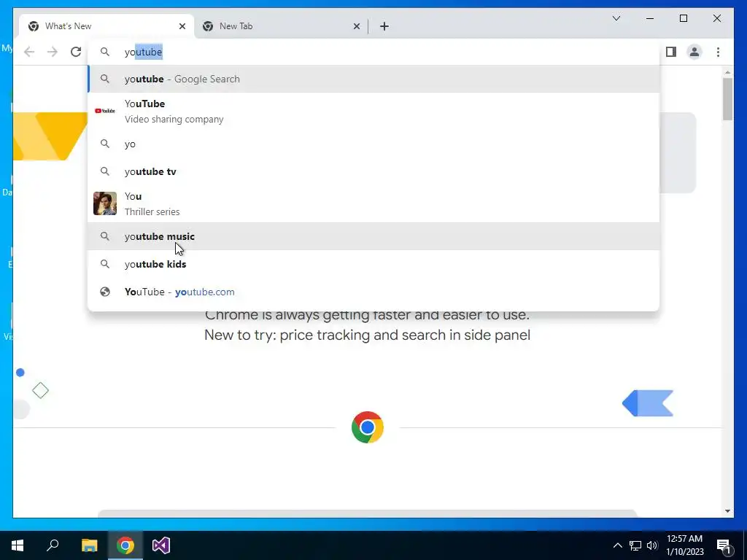This screenshot has height=560, width=747.
Task: Open a new tab with plus
Action: [x=384, y=26]
